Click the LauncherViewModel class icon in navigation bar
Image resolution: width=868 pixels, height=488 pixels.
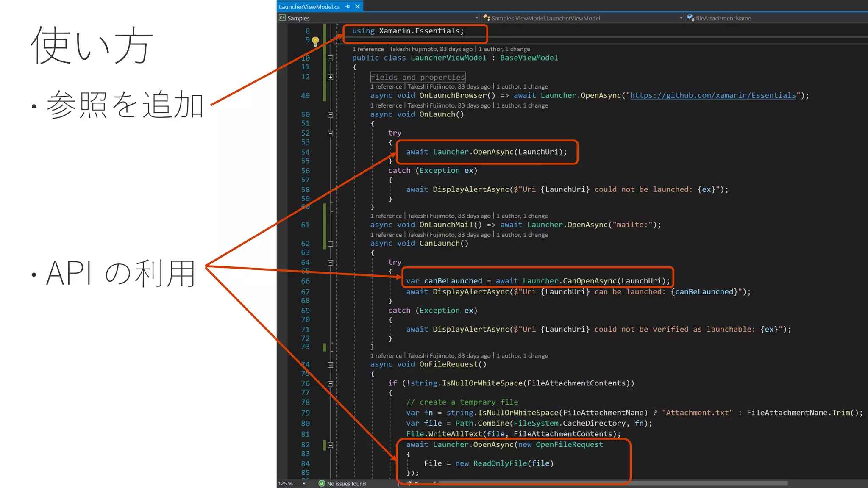(487, 18)
